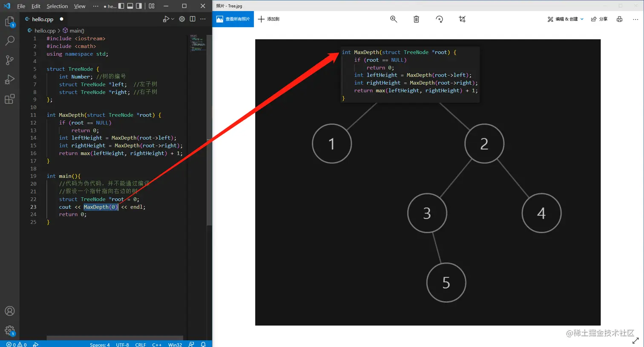Enter fullscreen with Photos expand arrows icon

(635, 341)
